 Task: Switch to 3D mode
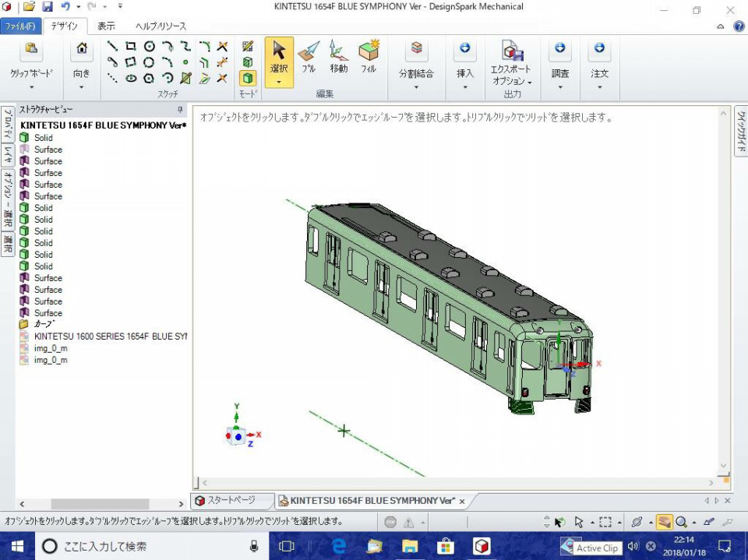(248, 78)
